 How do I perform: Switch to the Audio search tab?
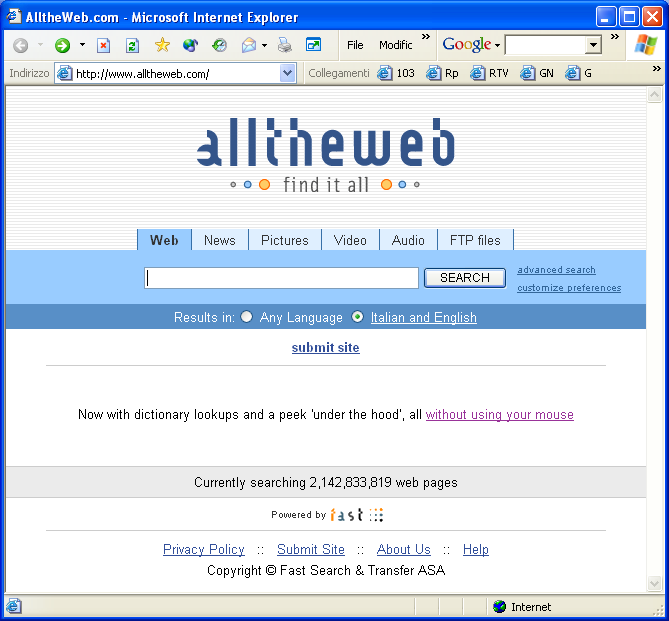click(408, 240)
